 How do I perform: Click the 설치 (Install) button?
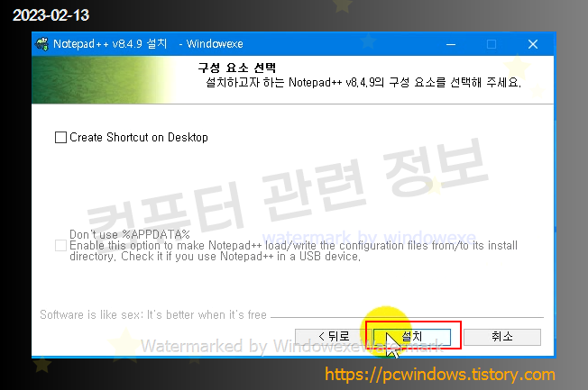tap(412, 337)
